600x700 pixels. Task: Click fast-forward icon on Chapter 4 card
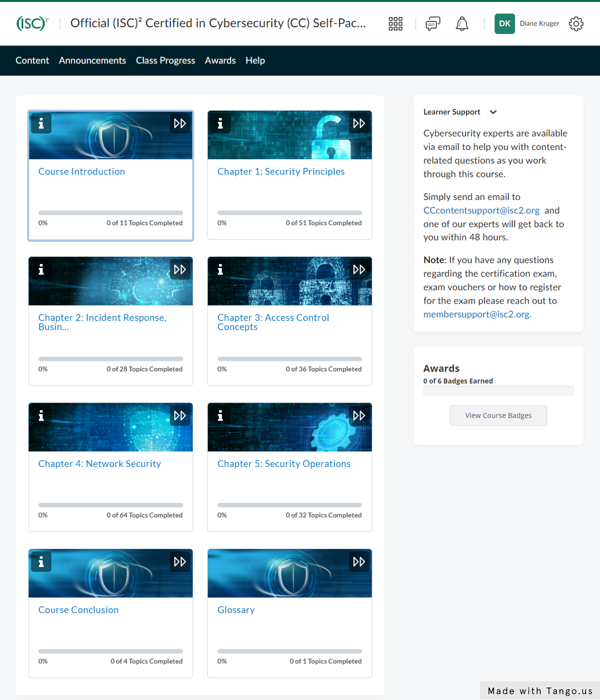(x=180, y=415)
